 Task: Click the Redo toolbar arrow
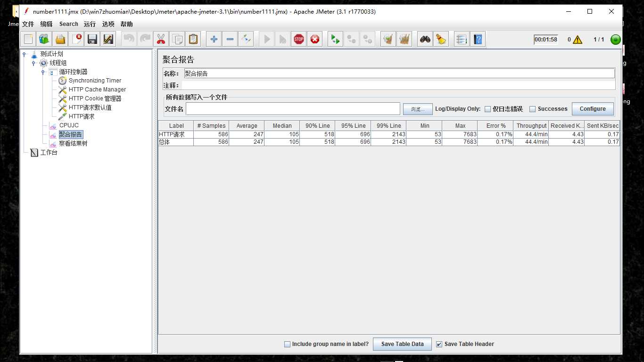coord(145,39)
